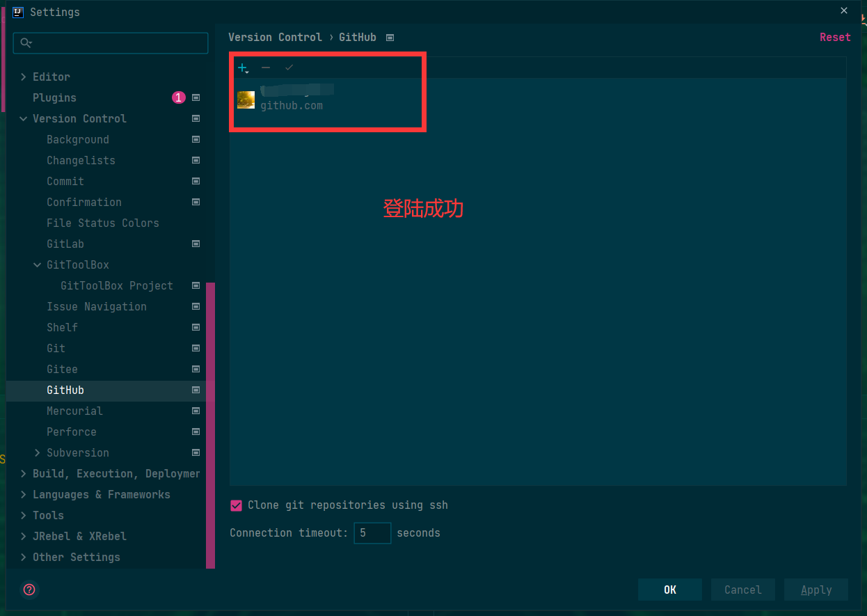Select the Perforce settings page
This screenshot has width=867, height=616.
click(x=71, y=432)
